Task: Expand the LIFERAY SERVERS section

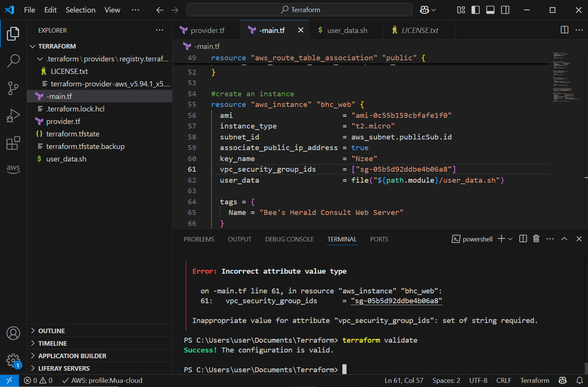Action: click(x=100, y=368)
